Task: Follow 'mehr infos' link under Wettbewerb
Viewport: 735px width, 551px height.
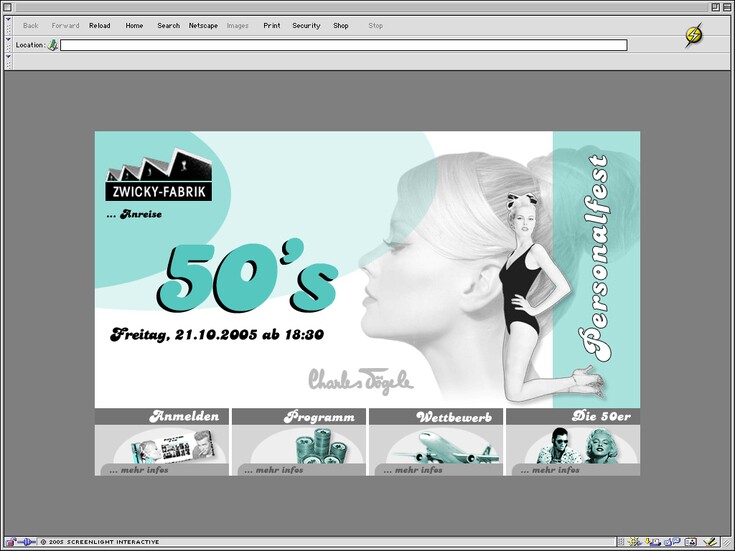Action: coord(413,469)
